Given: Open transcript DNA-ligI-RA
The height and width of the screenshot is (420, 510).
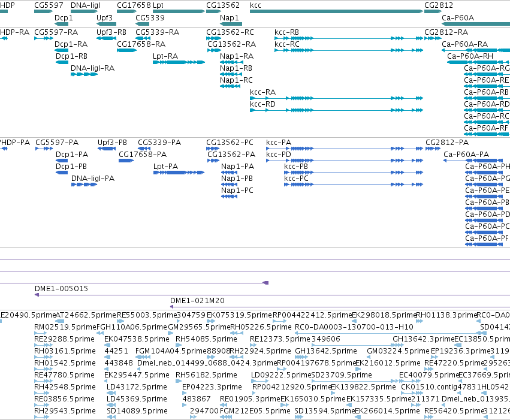Looking at the screenshot, I should point(92,68).
